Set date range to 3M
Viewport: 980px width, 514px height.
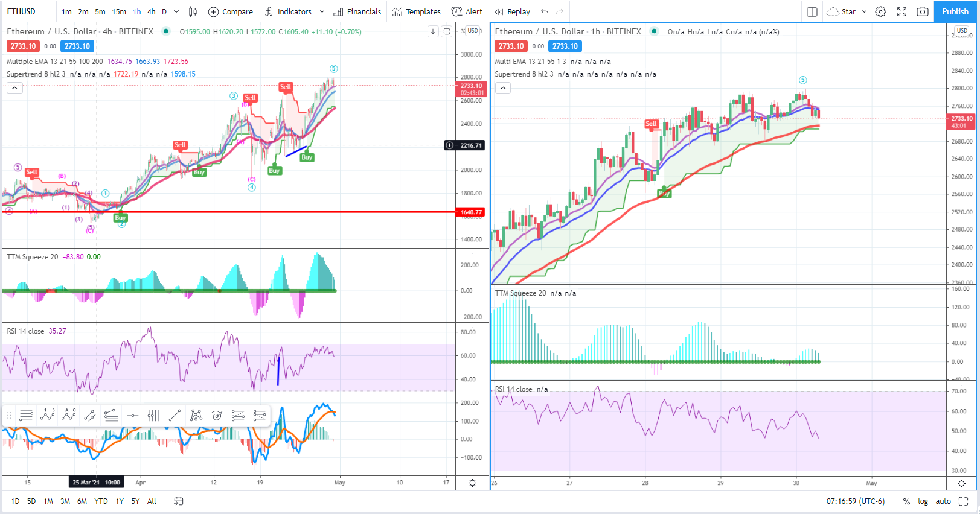[x=65, y=501]
